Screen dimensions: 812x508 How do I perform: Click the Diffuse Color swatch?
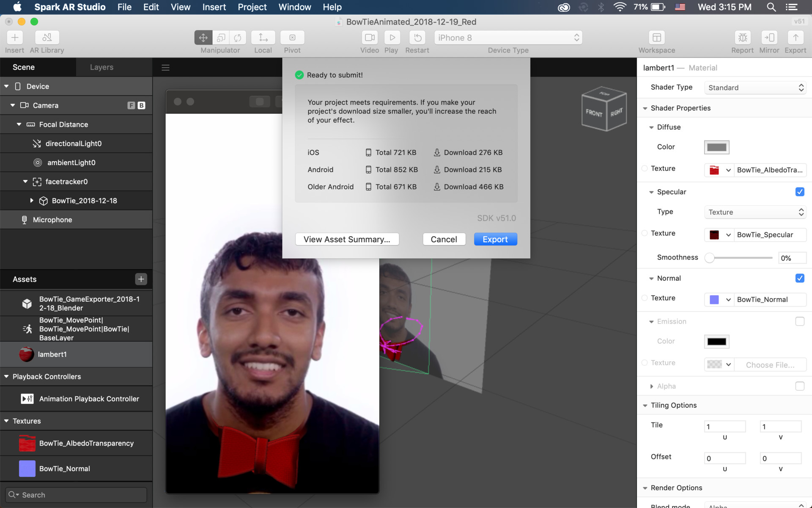pyautogui.click(x=716, y=147)
